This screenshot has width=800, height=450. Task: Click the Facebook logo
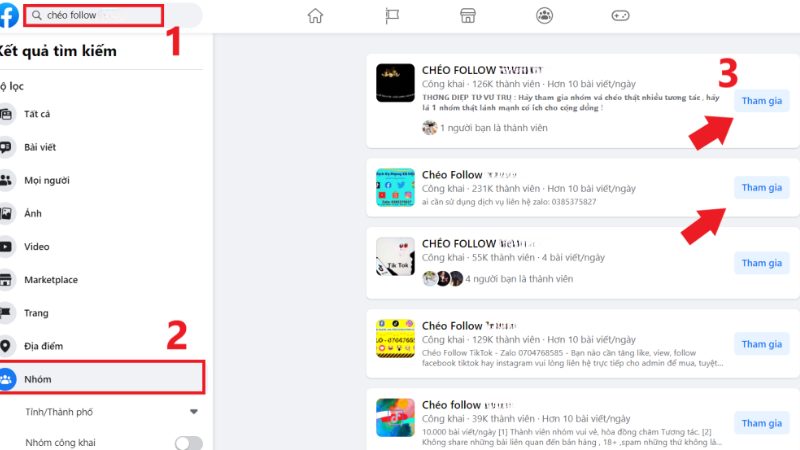tap(9, 15)
